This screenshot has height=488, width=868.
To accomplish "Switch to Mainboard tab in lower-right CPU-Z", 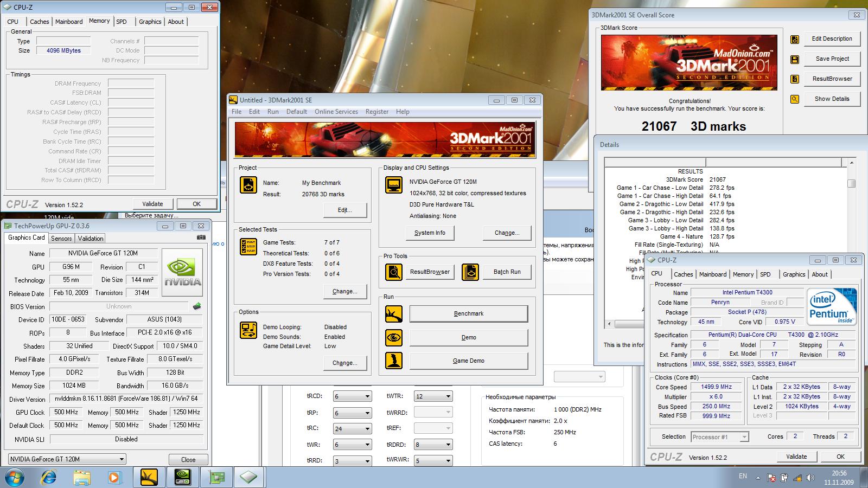I will [713, 274].
